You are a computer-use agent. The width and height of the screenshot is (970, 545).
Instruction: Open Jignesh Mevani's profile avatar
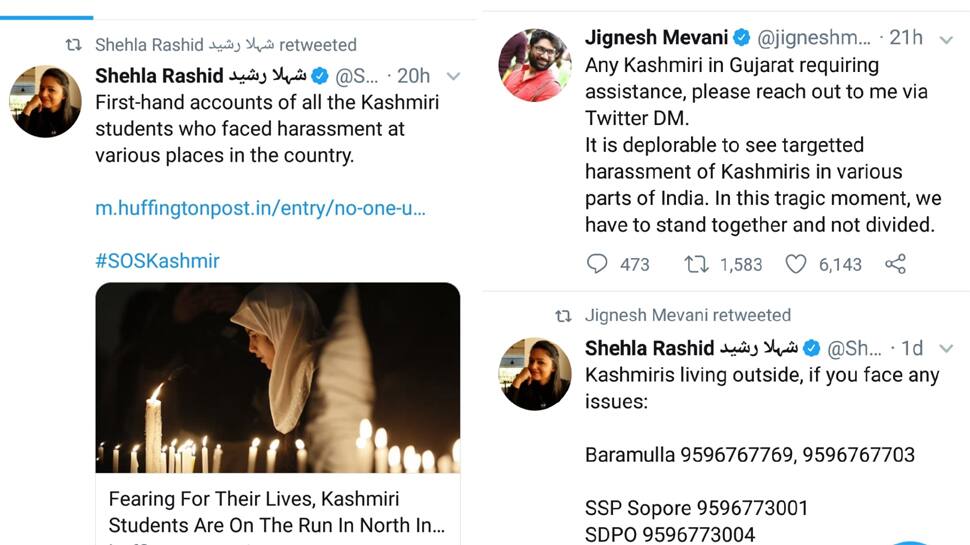tap(535, 65)
